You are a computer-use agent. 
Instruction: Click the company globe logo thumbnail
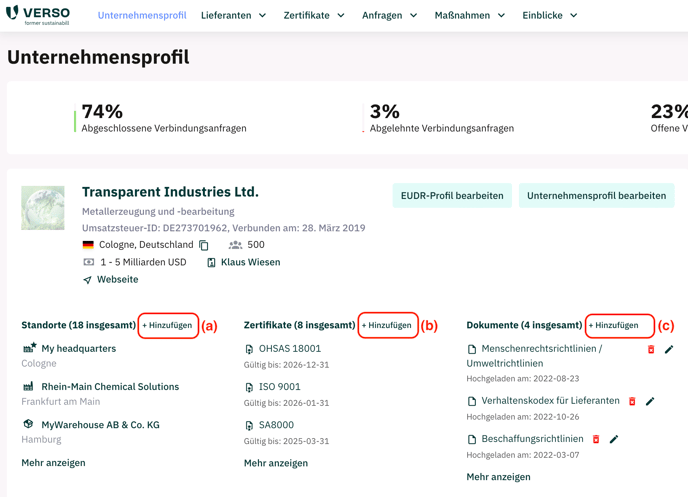click(43, 208)
